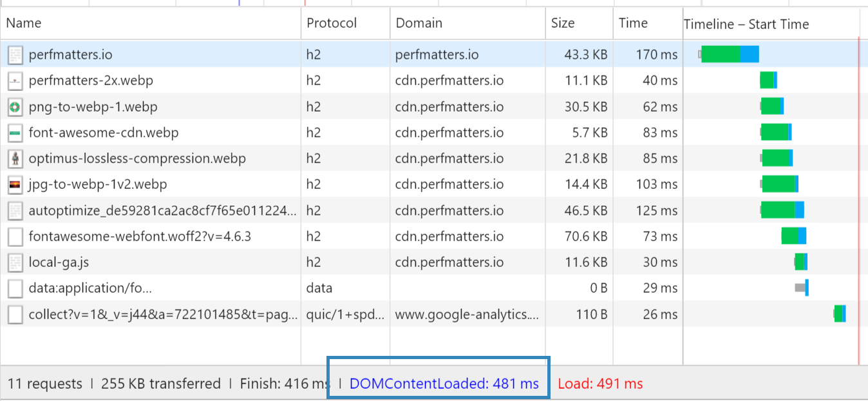Click the perfmatters.io document file icon
This screenshot has height=401, width=868.
15,55
